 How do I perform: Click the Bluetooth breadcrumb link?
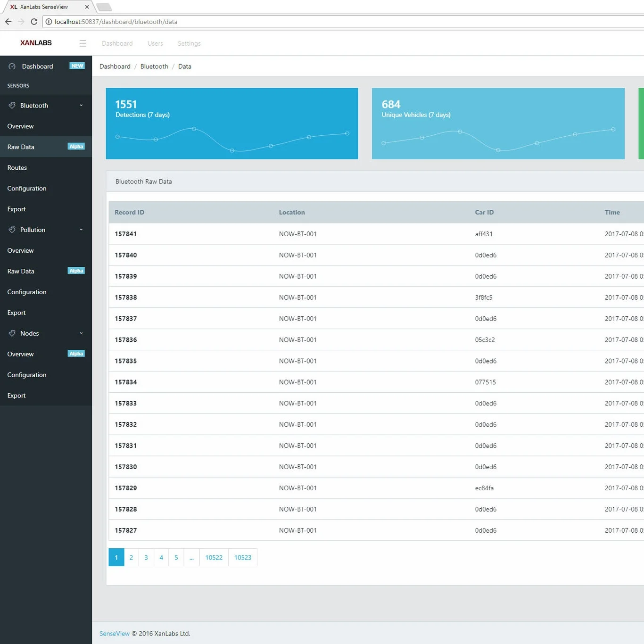(154, 66)
